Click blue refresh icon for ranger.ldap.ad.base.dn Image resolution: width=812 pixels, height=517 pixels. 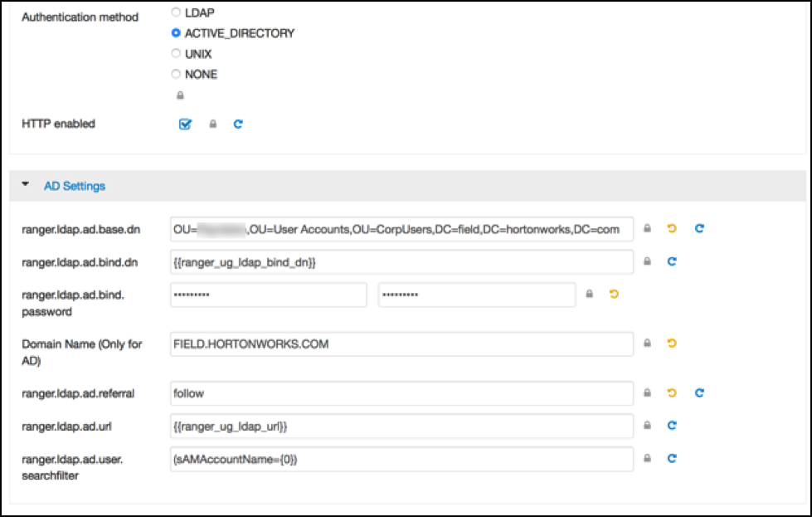pos(699,228)
